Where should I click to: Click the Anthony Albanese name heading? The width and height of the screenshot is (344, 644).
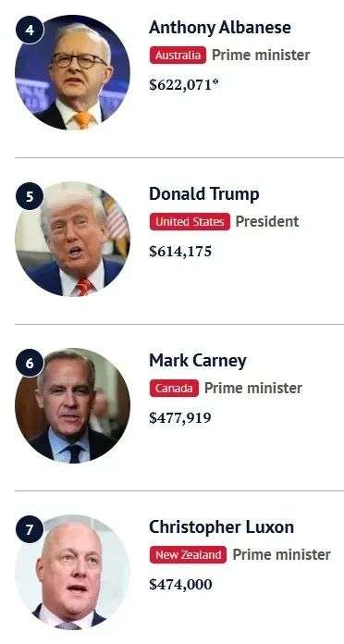point(220,28)
